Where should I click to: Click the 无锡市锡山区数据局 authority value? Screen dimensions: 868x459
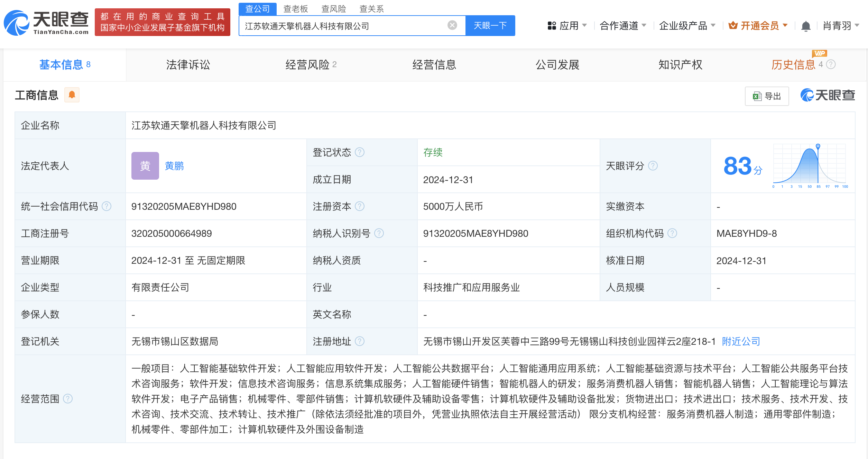tap(175, 342)
